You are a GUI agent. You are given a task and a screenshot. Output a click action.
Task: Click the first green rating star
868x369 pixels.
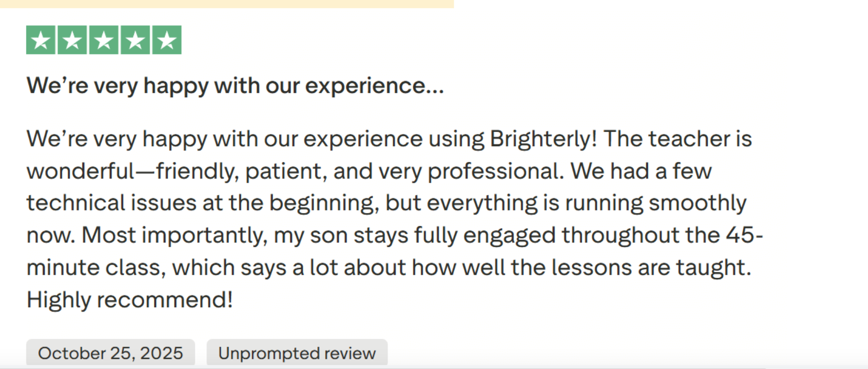(41, 40)
